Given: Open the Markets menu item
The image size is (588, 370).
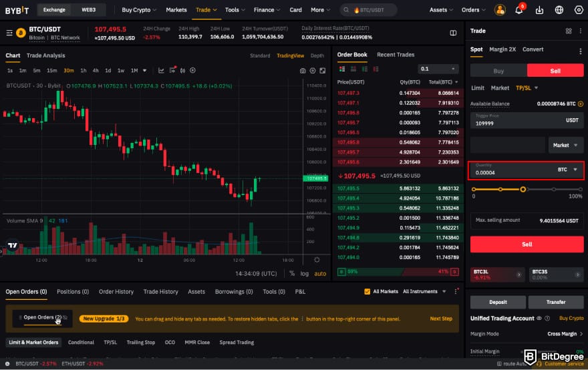Looking at the screenshot, I should tap(176, 10).
